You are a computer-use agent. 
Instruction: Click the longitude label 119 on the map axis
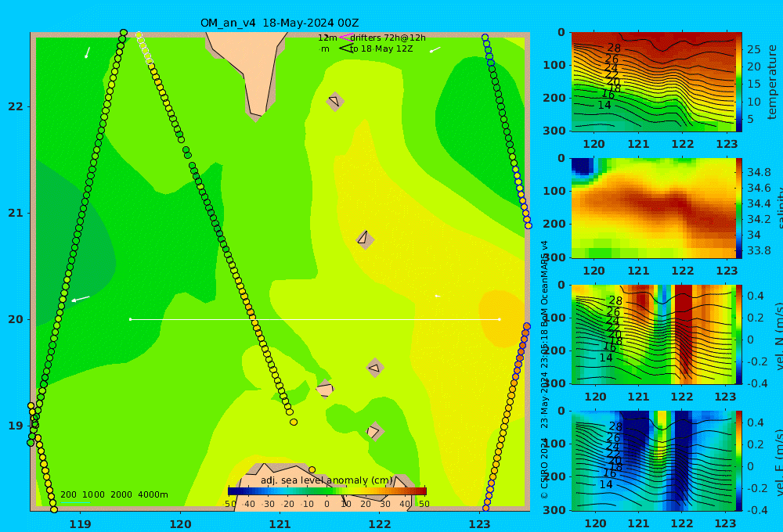[x=80, y=524]
